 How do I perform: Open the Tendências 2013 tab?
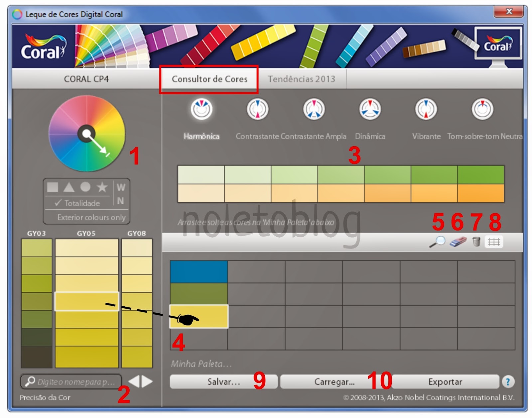(302, 79)
